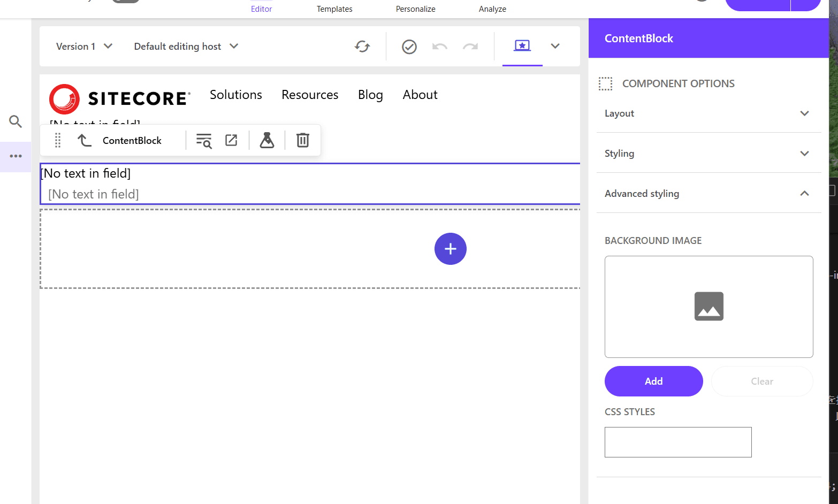Open the search icon in left sidebar
Image resolution: width=838 pixels, height=504 pixels.
click(x=16, y=121)
